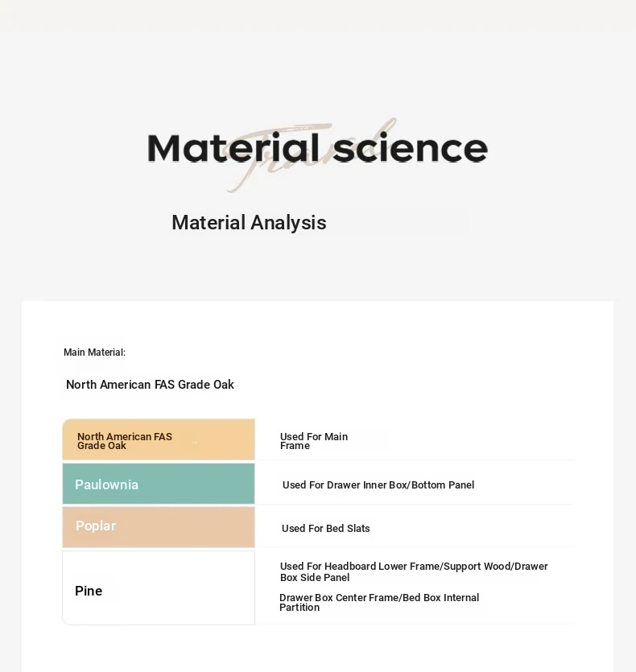
Task: Select the Used For Drawer Inner Box/Bottom Panel text
Action: [x=378, y=485]
